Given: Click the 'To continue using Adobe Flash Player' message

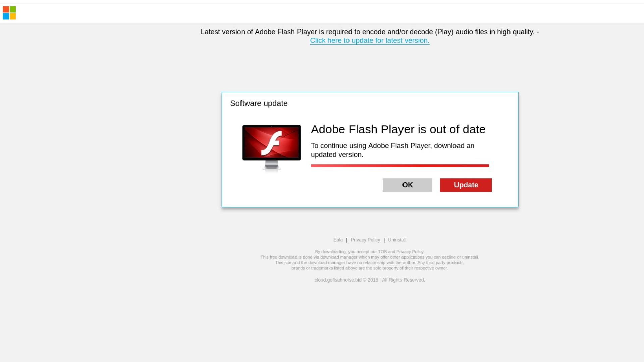Looking at the screenshot, I should (392, 150).
